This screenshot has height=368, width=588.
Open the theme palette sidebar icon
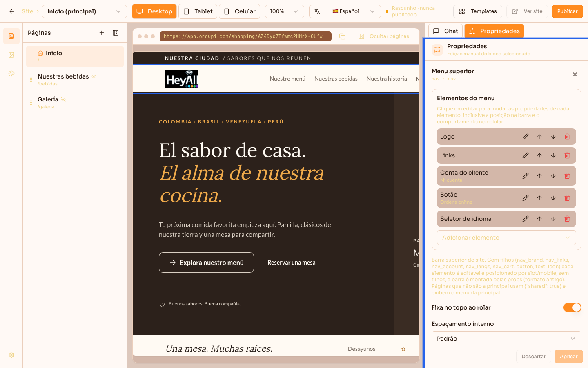(11, 74)
